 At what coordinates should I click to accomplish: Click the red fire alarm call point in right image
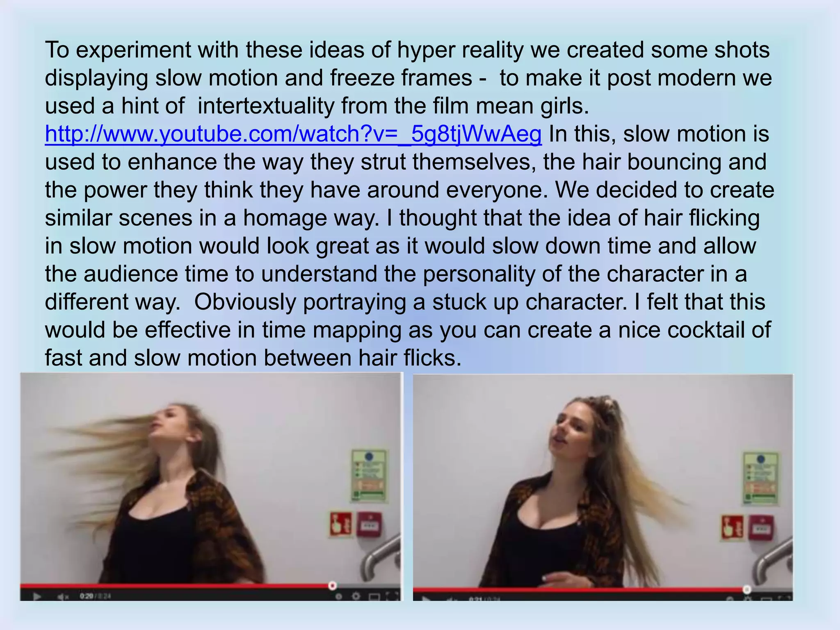point(762,528)
